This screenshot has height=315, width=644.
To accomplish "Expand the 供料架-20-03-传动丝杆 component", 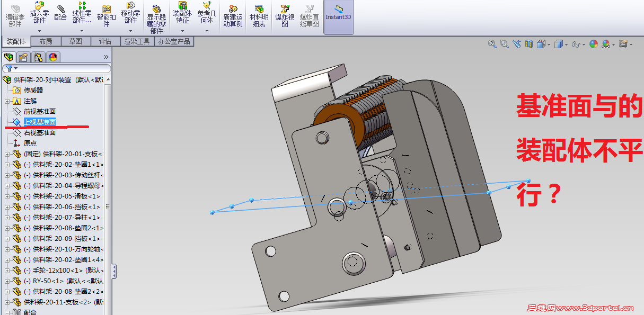I will pos(7,175).
